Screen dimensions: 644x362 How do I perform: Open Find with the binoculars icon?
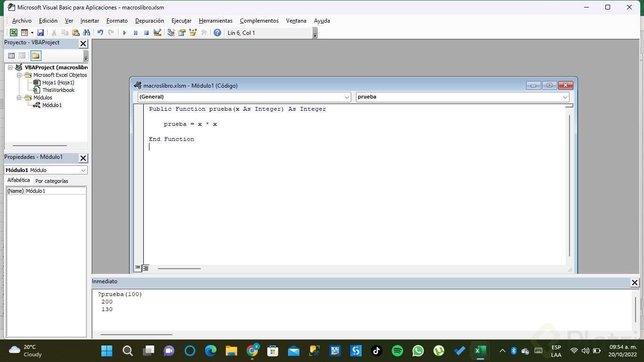coord(86,33)
